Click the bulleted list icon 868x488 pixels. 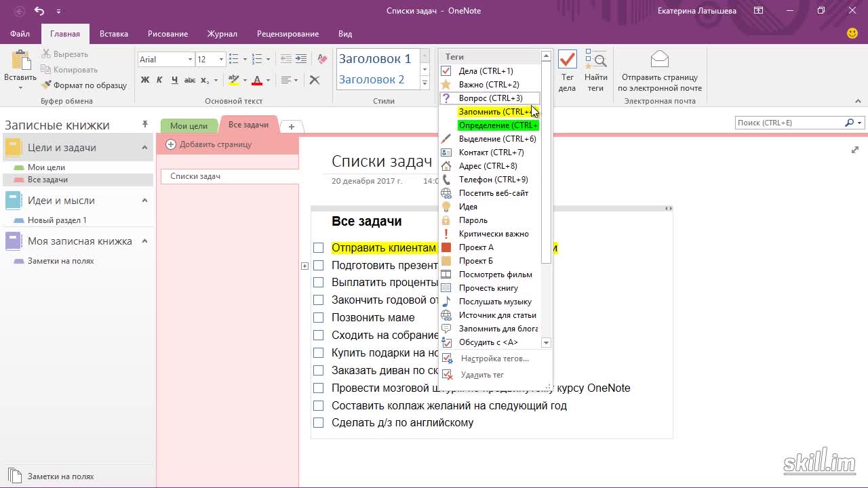[x=233, y=60]
